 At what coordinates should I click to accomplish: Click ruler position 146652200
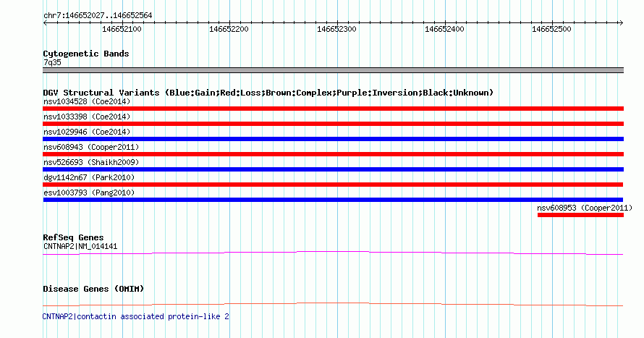tap(229, 29)
